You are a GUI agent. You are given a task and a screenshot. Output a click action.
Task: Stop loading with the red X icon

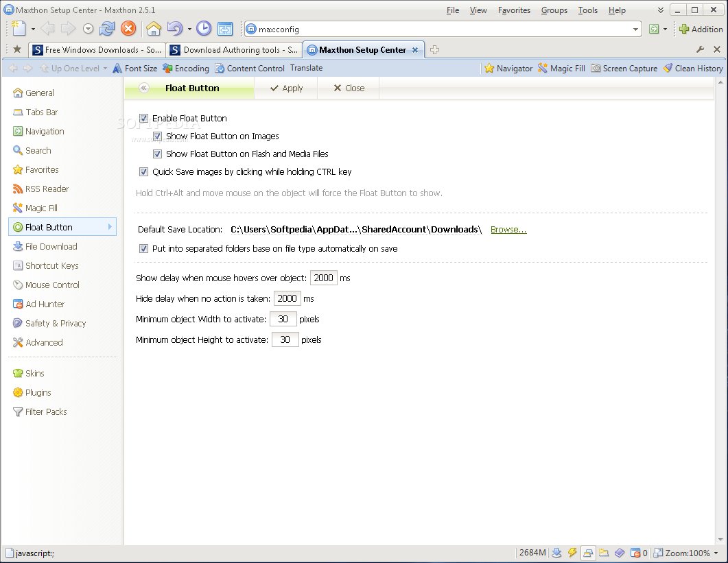click(x=128, y=29)
